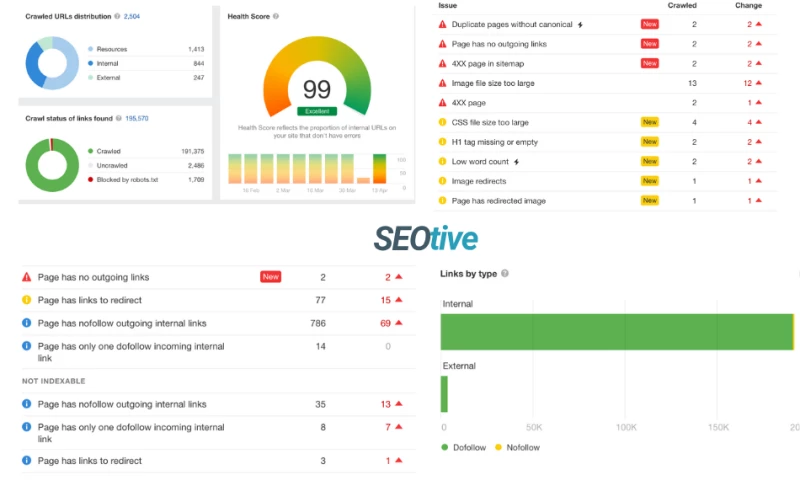Image resolution: width=800 pixels, height=480 pixels.
Task: Click red warning icon for Duplicate pages without canonical
Action: tap(443, 24)
